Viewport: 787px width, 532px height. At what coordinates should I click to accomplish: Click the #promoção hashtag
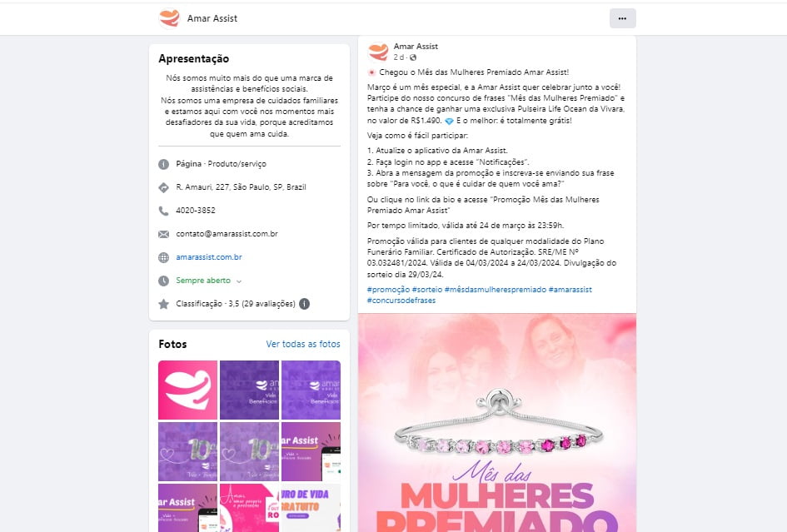pos(388,290)
